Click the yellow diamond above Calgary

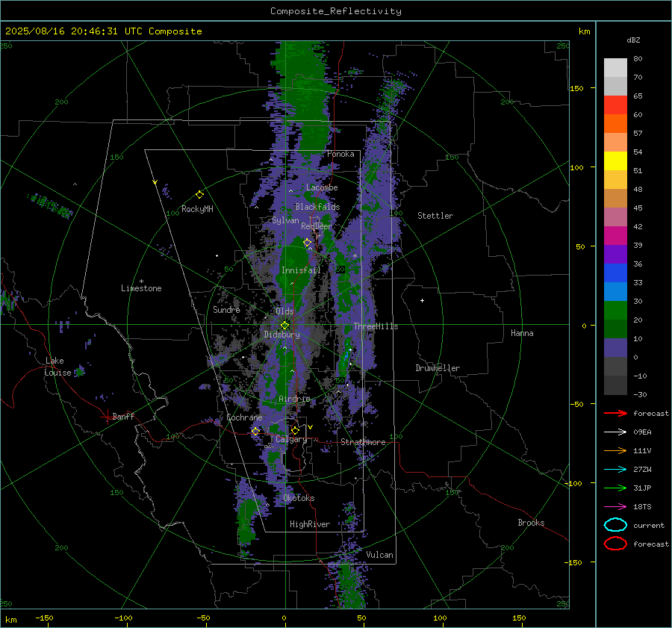295,430
